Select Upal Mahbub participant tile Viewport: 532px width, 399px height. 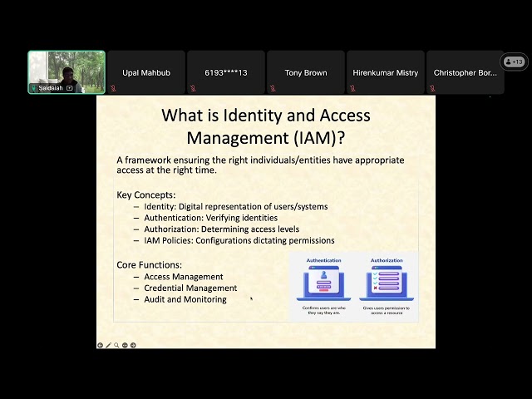146,72
